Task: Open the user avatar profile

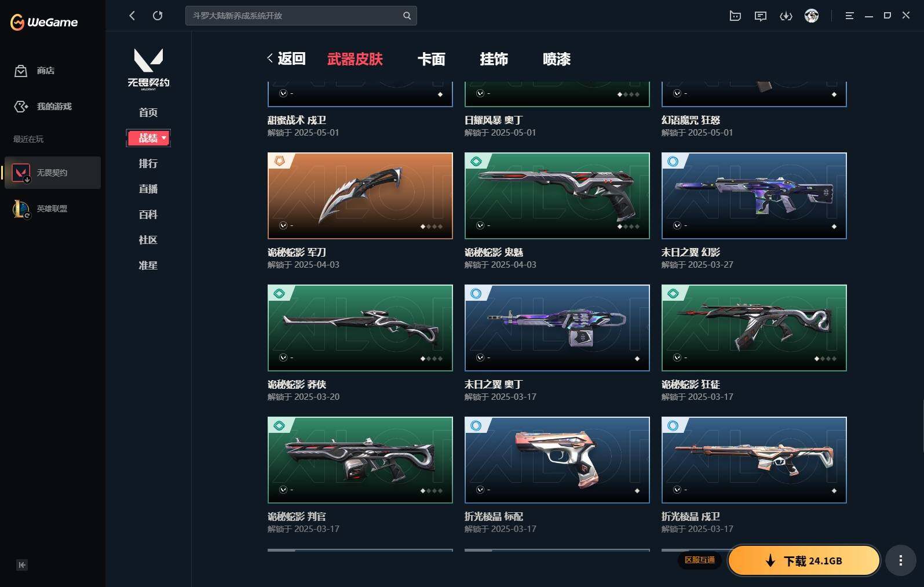Action: coord(812,16)
